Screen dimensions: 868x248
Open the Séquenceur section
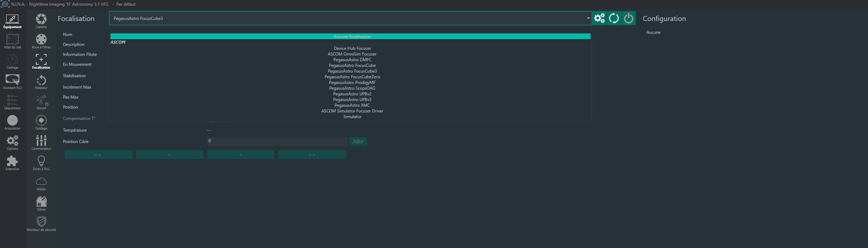(12, 102)
